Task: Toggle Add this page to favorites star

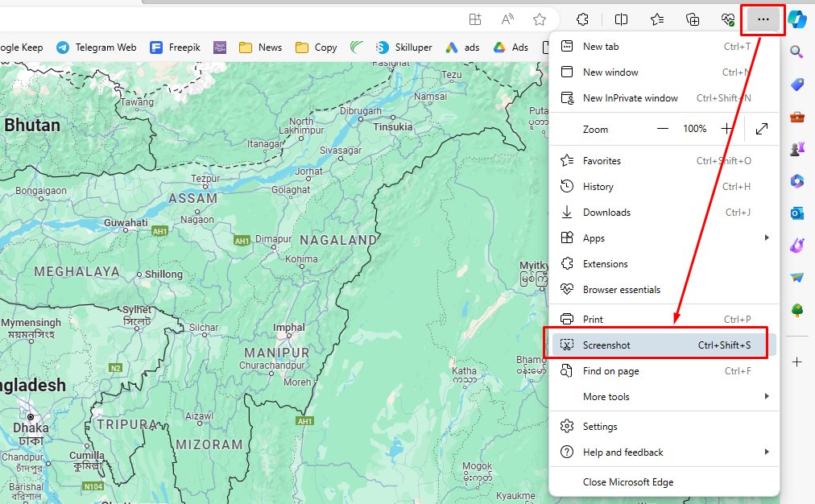Action: (x=540, y=19)
